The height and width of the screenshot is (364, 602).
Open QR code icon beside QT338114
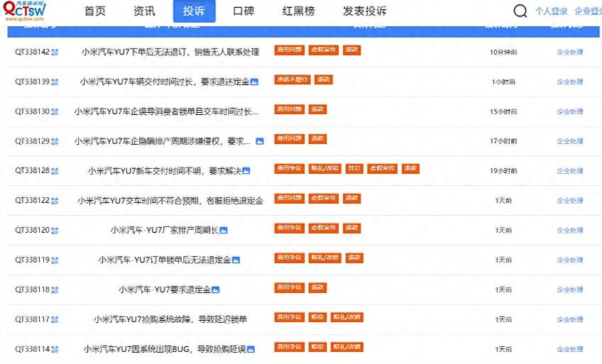[x=55, y=349]
